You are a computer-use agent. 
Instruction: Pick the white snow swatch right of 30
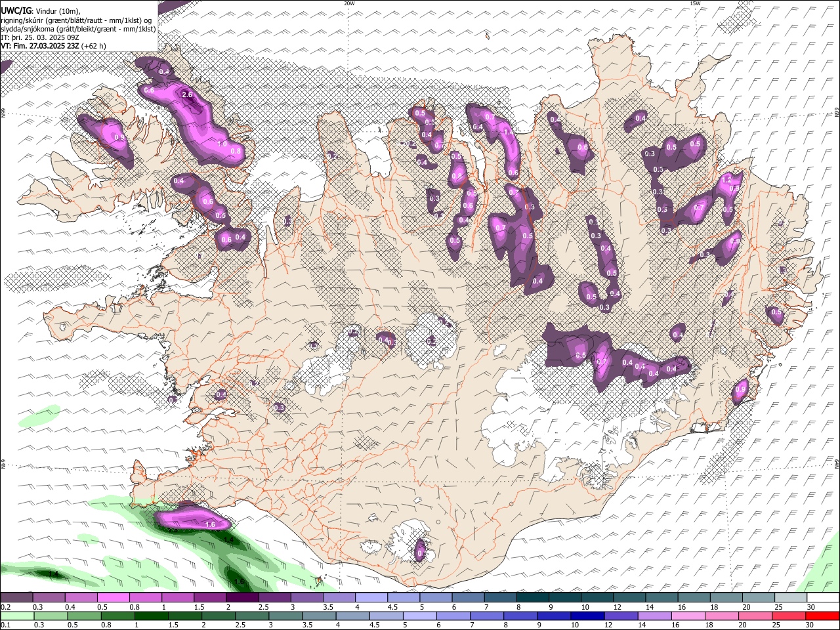pos(823,597)
